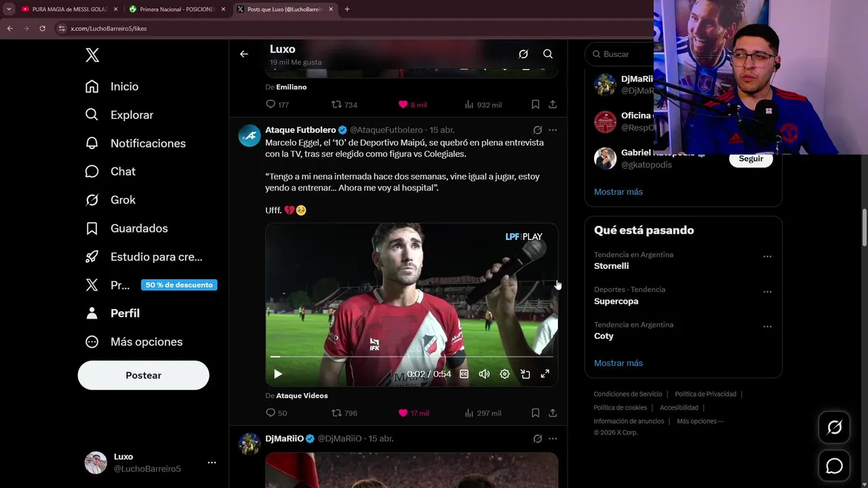
Task: View stats of 932 mil views post
Action: coord(483,104)
